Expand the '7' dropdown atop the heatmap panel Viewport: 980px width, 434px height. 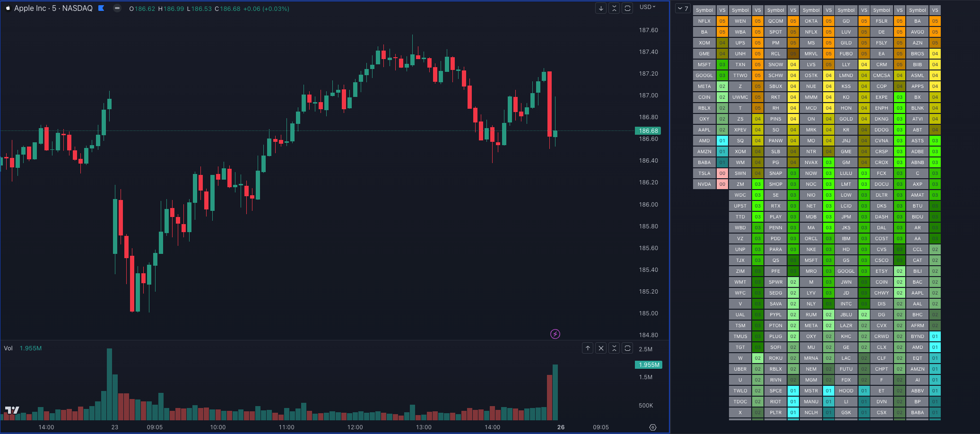pyautogui.click(x=683, y=9)
